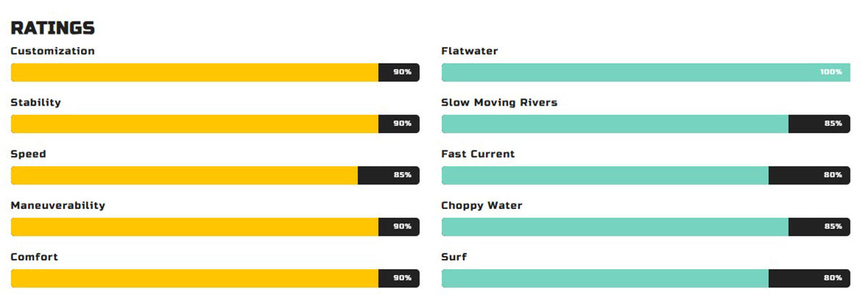Click the 85% value on Speed
This screenshot has width=868, height=306.
point(403,175)
